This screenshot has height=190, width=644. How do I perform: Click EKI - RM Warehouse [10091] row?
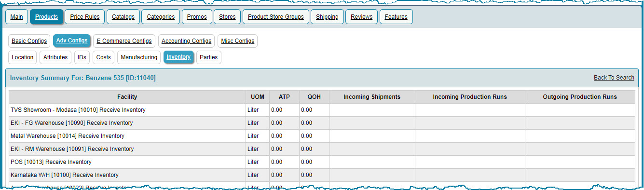pos(322,149)
